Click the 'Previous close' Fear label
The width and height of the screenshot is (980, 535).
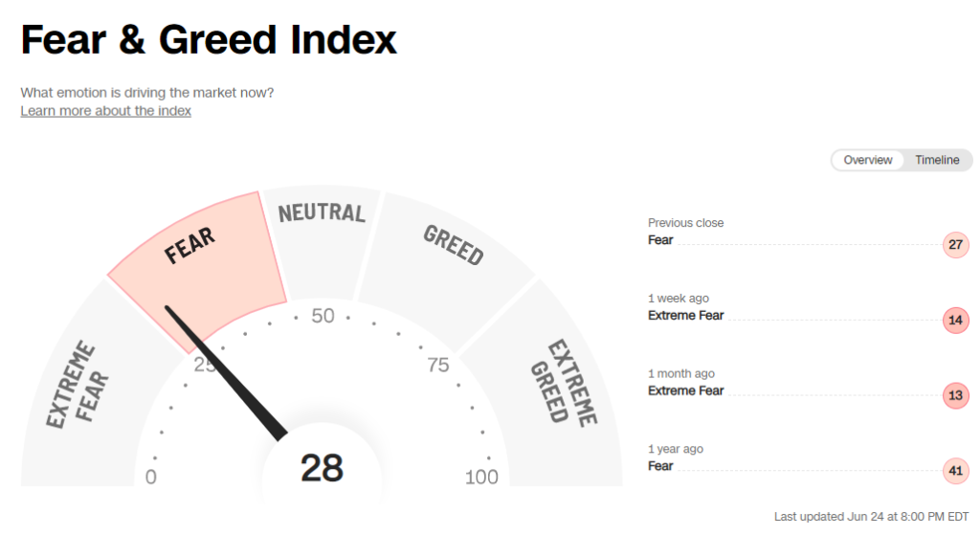660,240
